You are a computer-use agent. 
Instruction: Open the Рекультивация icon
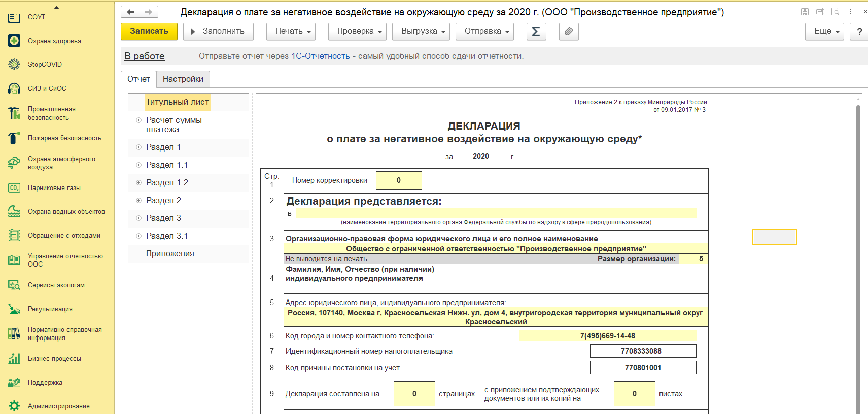pyautogui.click(x=14, y=309)
